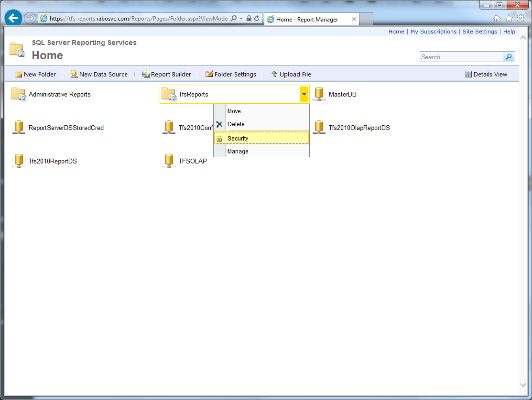This screenshot has height=400, width=532.
Task: Choose Manage in the context menu
Action: [238, 151]
